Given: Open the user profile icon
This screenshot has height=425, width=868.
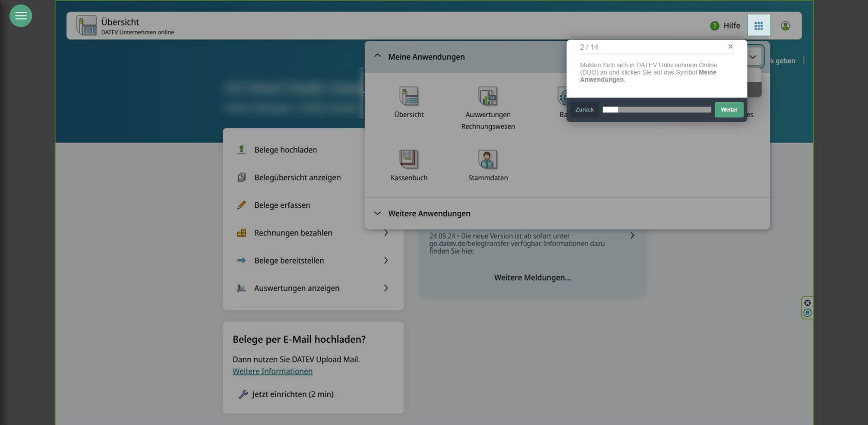Looking at the screenshot, I should 785,26.
